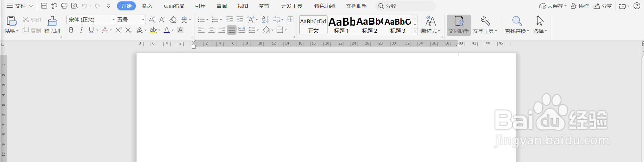Increase font size with A+ icon

(152, 20)
